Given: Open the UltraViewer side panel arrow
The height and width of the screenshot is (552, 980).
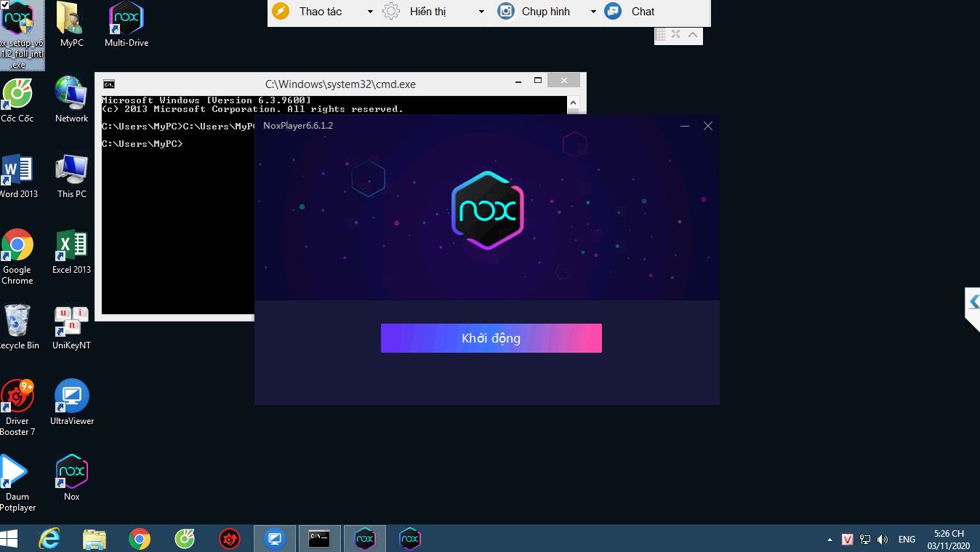Looking at the screenshot, I should pos(973,301).
